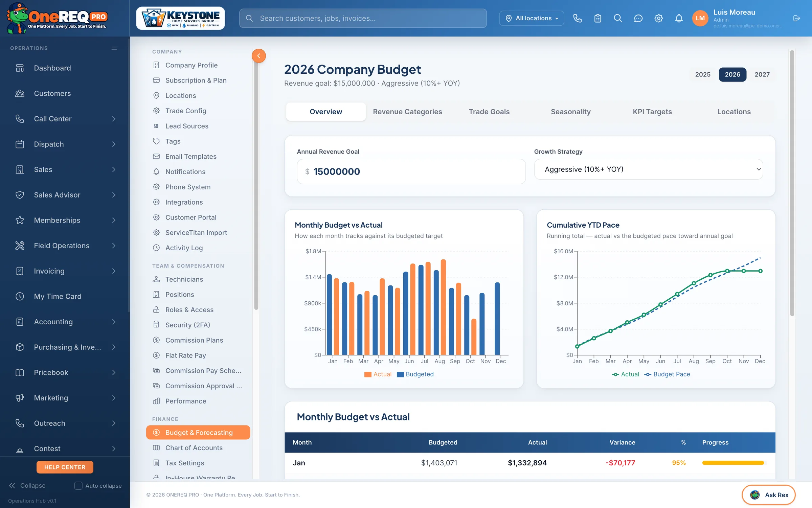
Task: Click the Dashboard sidebar icon
Action: [20, 68]
